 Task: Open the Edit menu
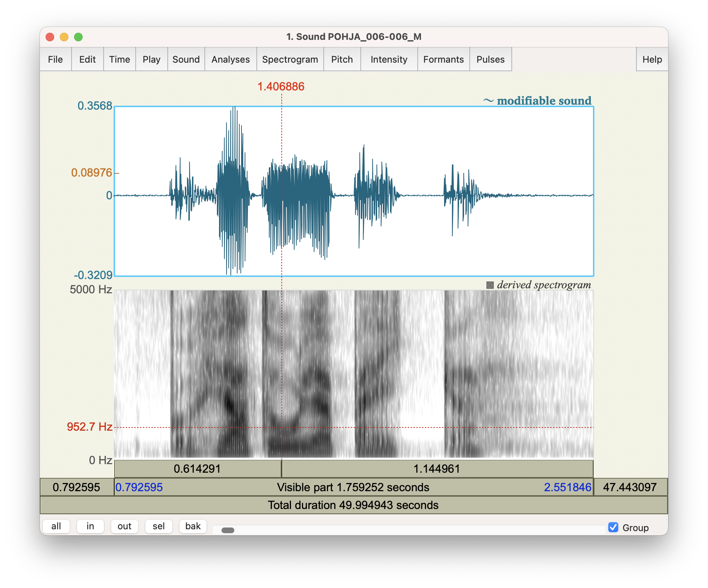(x=88, y=59)
